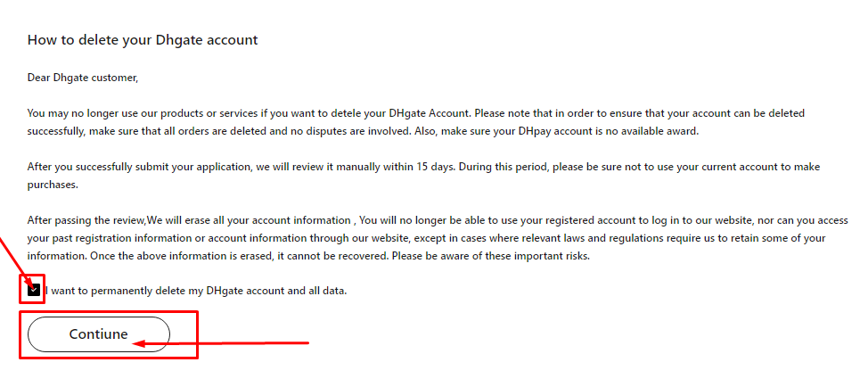Click the 'Dear Dhgate customer' greeting line
868x387 pixels.
[83, 78]
